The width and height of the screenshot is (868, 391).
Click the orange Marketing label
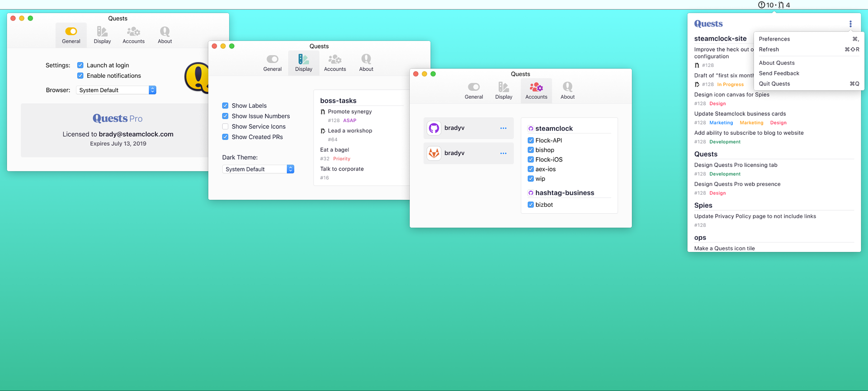[x=751, y=123]
